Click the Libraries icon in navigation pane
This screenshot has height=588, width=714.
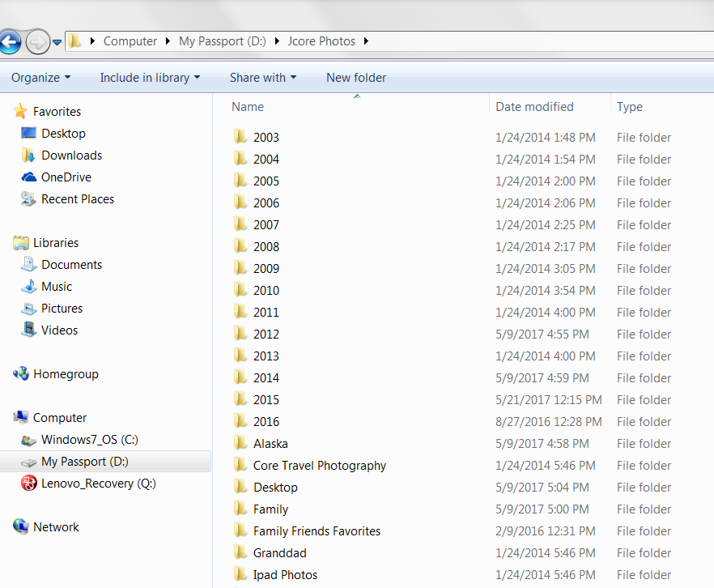[x=21, y=243]
